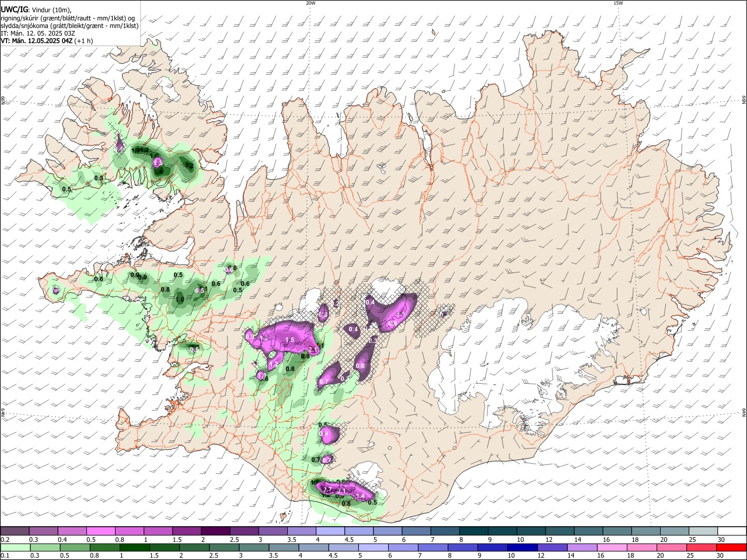
Task: Click the darkest purple 2–2.5 swatch in top legend
Action: (x=215, y=531)
